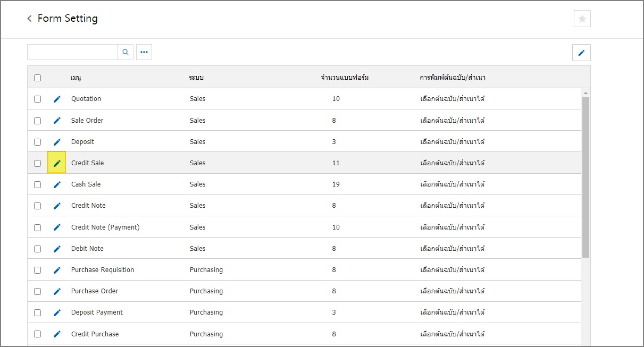Open the Credit Note (Payment) row

(x=105, y=227)
